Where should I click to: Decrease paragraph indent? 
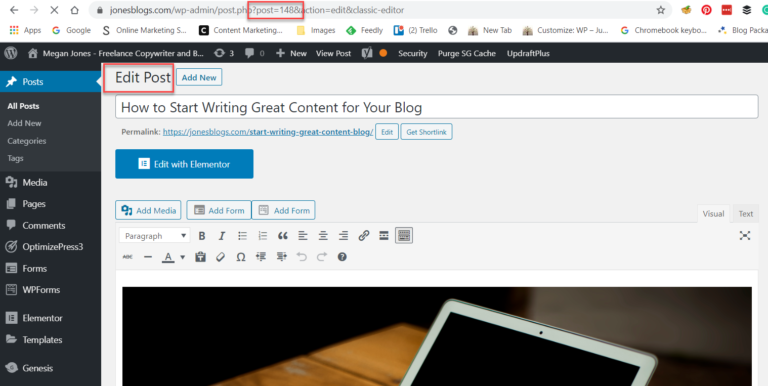[261, 257]
